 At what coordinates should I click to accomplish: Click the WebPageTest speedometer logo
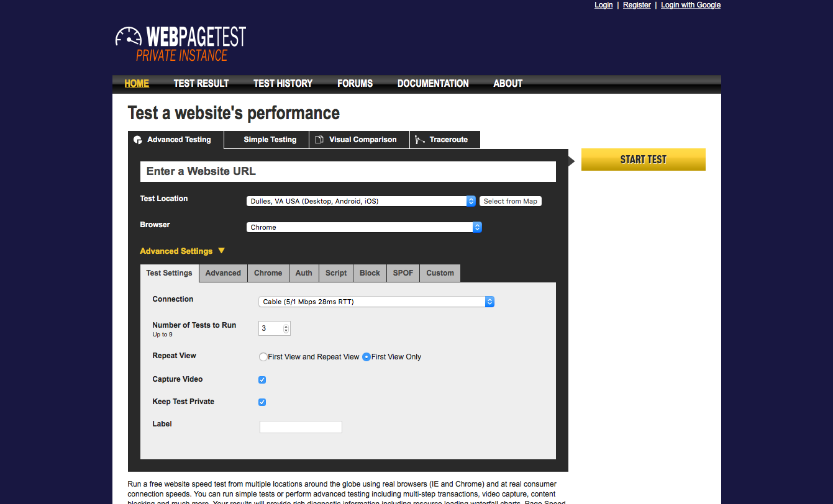(x=129, y=37)
